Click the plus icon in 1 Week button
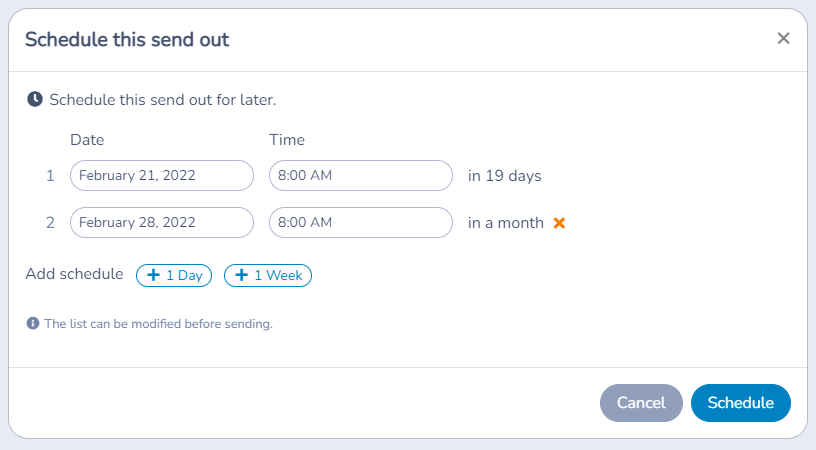 point(241,275)
